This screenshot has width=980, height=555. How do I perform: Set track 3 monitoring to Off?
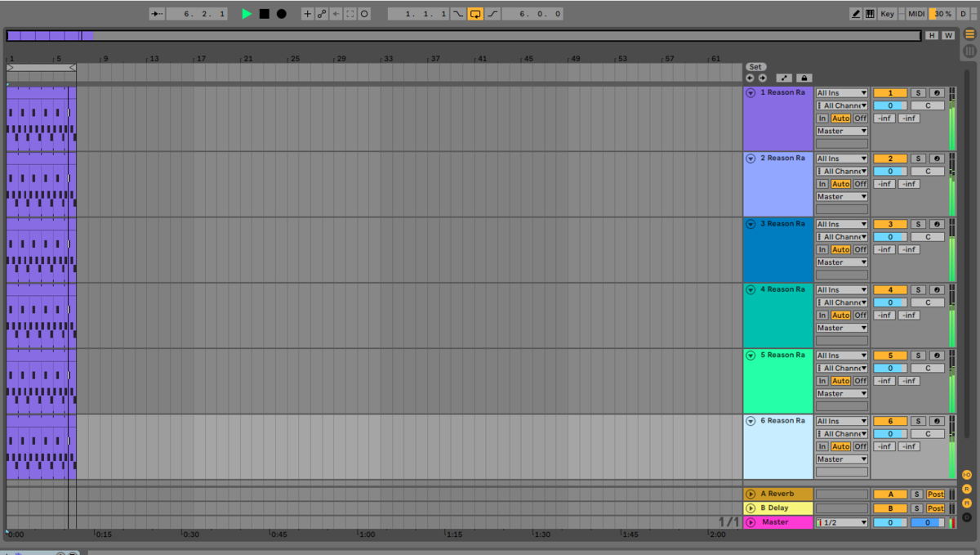point(861,249)
